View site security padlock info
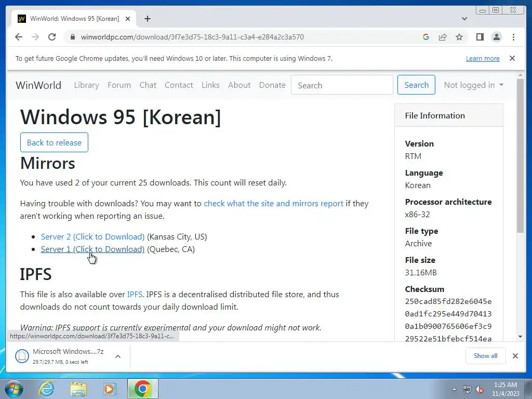 pos(72,37)
